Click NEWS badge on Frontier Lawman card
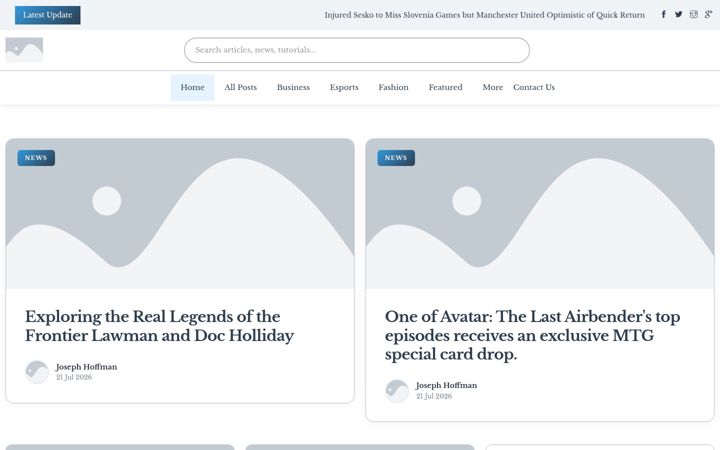Image resolution: width=720 pixels, height=450 pixels. click(x=36, y=158)
